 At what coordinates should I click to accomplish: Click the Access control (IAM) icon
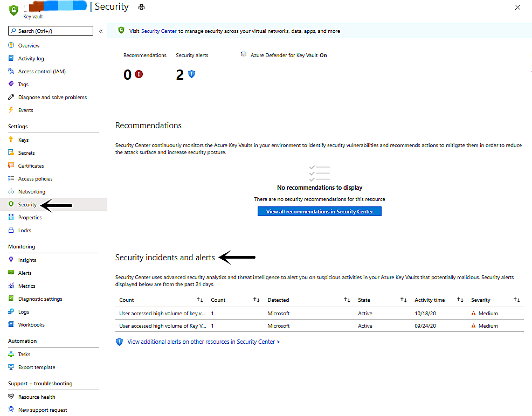click(11, 71)
